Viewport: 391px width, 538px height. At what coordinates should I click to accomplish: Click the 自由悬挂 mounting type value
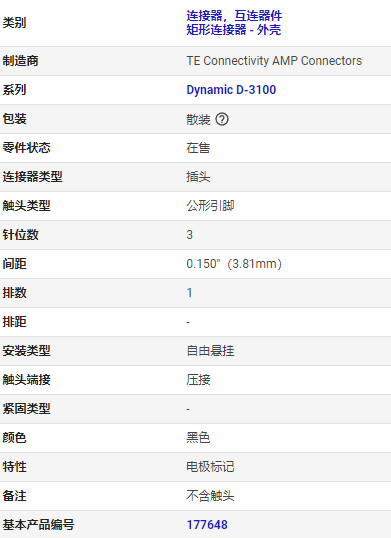pyautogui.click(x=210, y=351)
